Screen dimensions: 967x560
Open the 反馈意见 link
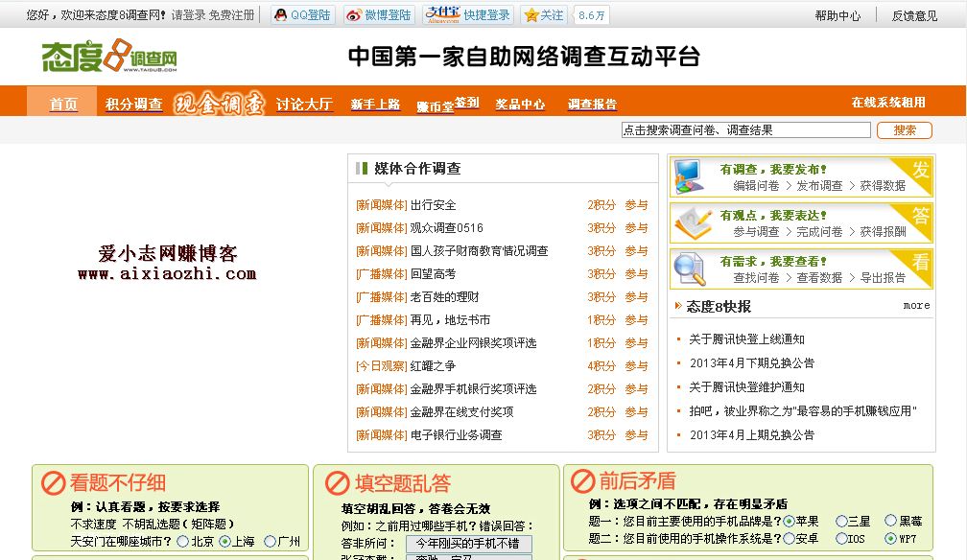click(x=914, y=16)
